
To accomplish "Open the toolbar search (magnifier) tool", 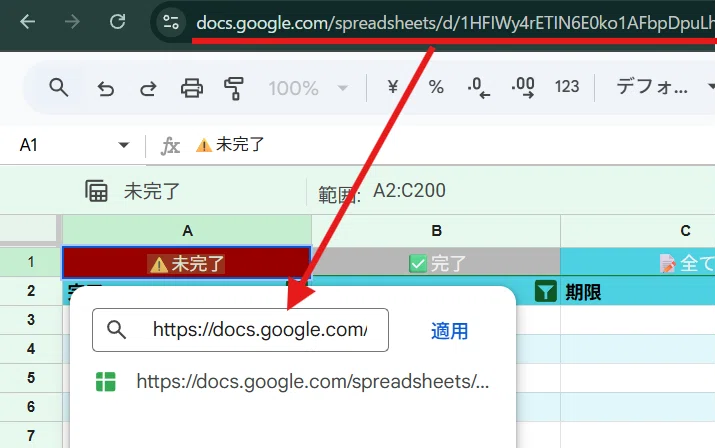I will click(x=59, y=87).
